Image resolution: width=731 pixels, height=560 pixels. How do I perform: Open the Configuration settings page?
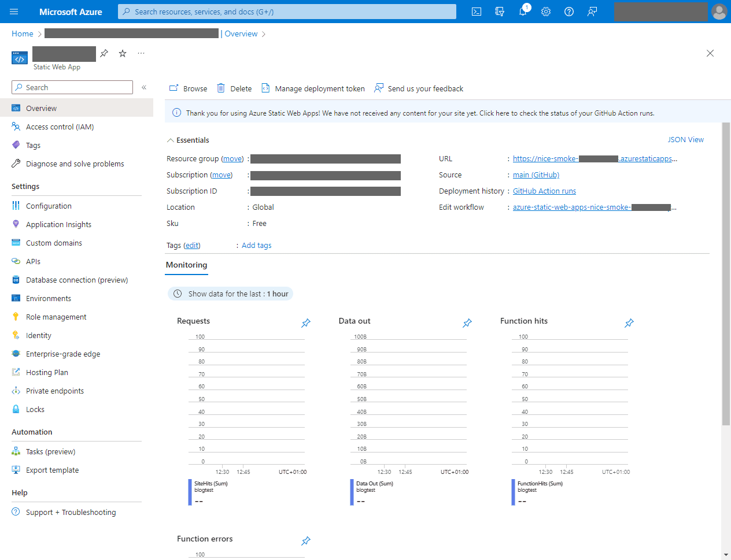[49, 206]
